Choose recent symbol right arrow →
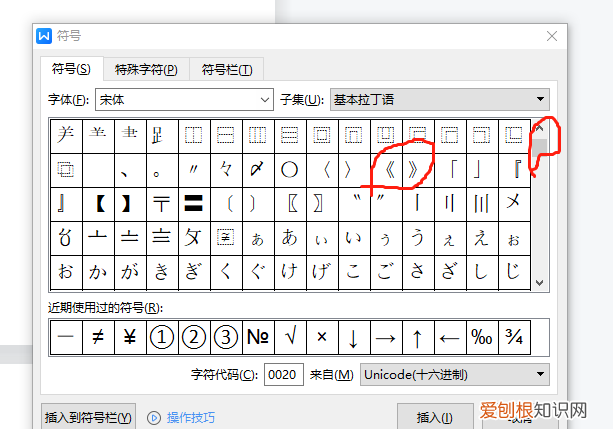The image size is (613, 429). [387, 337]
